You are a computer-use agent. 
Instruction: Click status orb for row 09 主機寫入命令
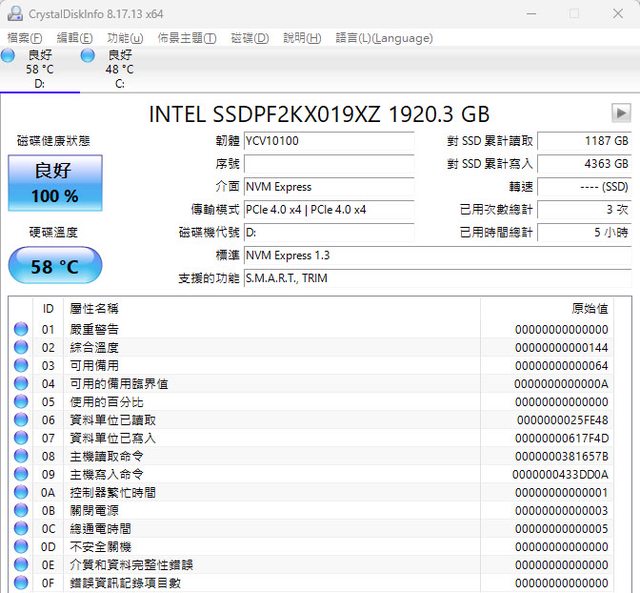pos(21,475)
